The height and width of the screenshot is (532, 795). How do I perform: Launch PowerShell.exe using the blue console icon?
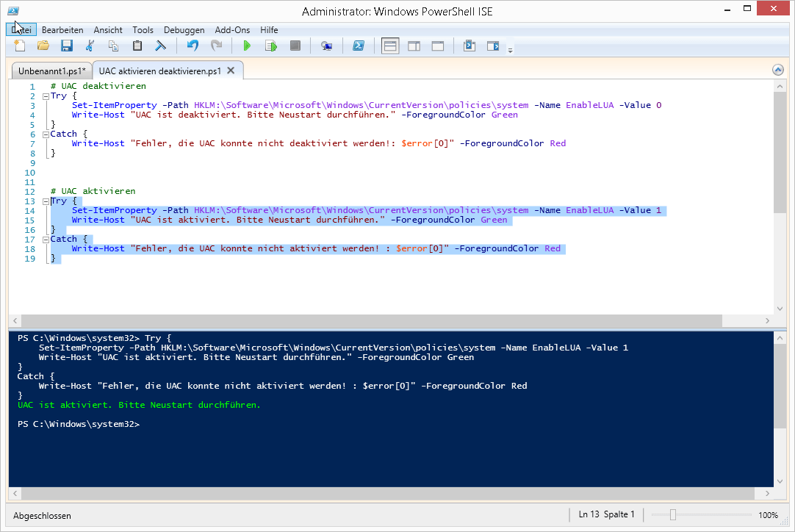click(x=358, y=46)
